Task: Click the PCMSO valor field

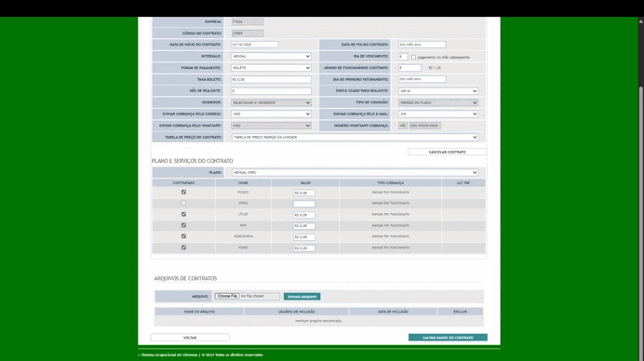Action: pos(304,193)
